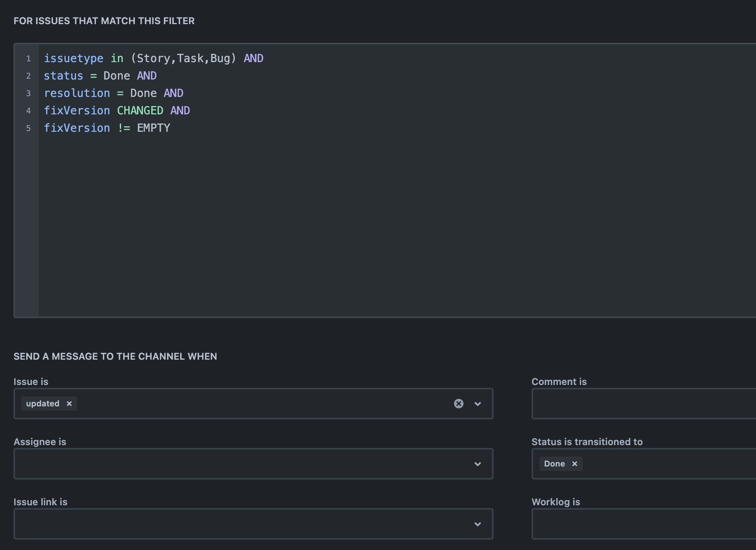Click the 'Done' tag label in status field
This screenshot has width=756, height=550.
click(554, 464)
